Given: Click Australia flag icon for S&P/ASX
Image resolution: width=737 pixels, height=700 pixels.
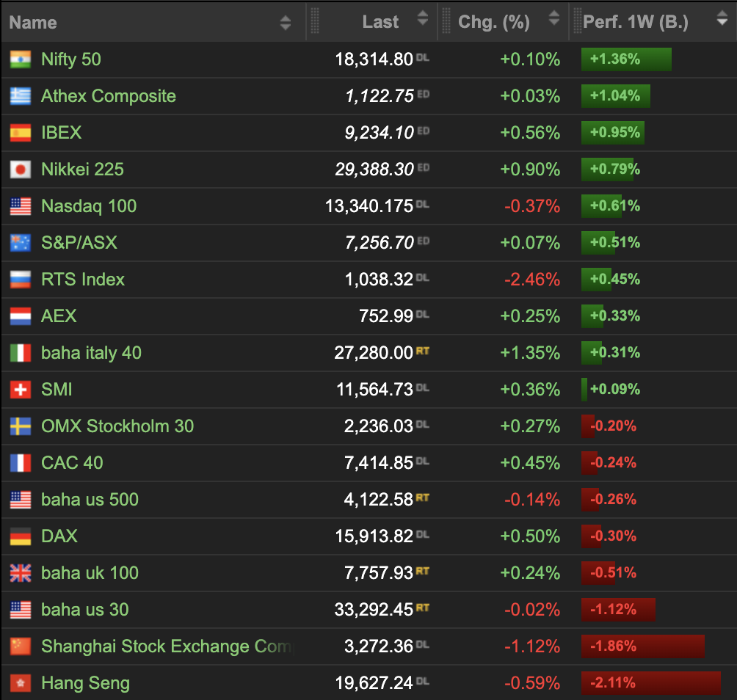Looking at the screenshot, I should pos(21,243).
